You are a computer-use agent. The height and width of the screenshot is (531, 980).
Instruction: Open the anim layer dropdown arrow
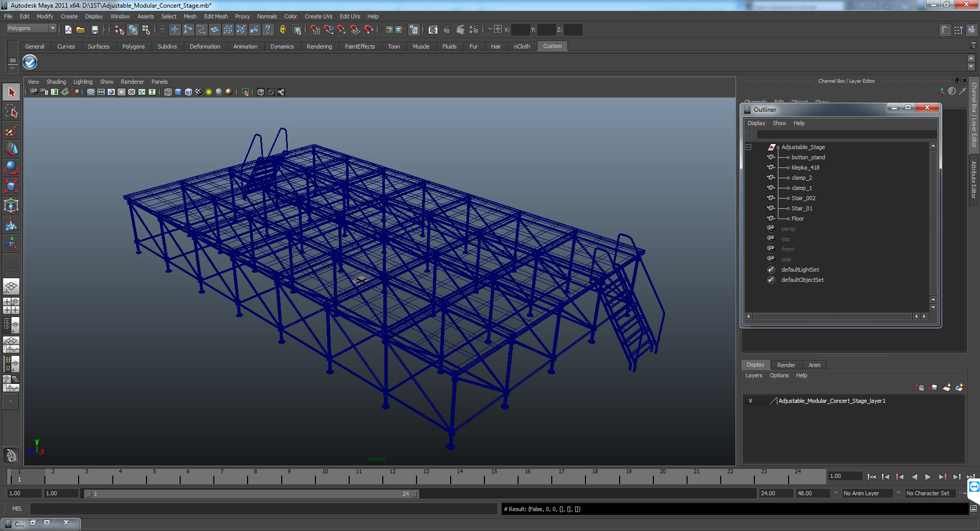(836, 493)
